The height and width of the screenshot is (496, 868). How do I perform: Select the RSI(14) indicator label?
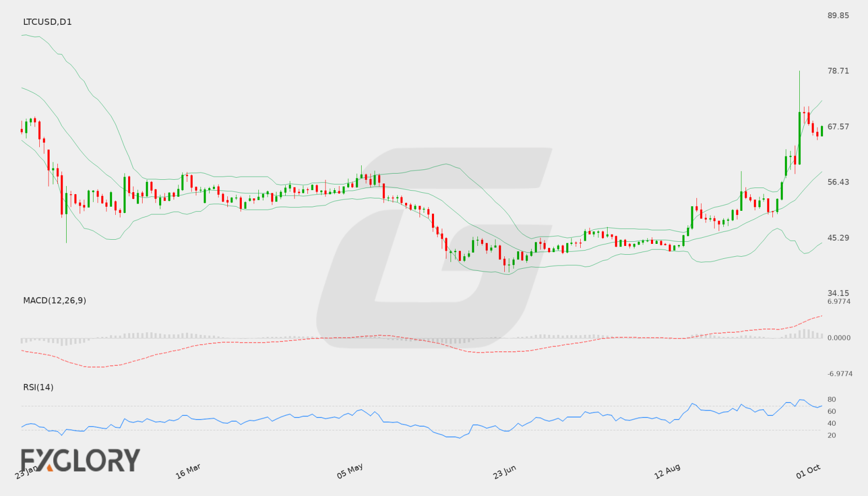[38, 387]
